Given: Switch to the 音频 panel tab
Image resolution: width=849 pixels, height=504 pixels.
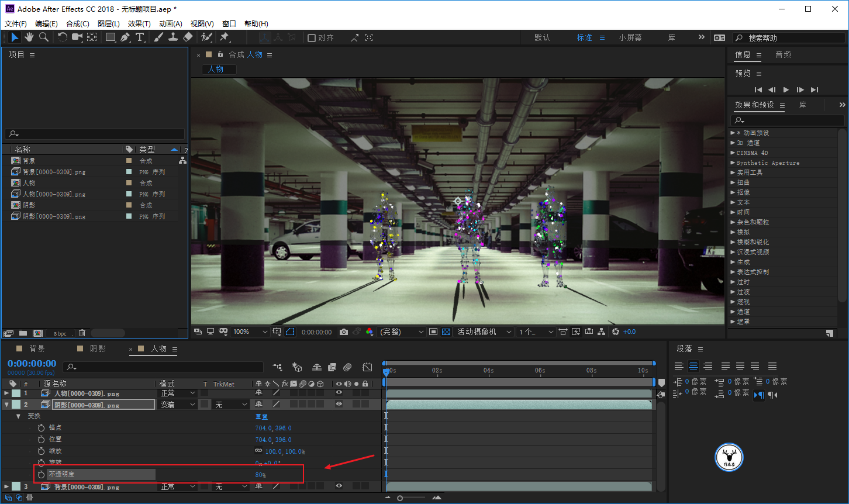Looking at the screenshot, I should (784, 54).
